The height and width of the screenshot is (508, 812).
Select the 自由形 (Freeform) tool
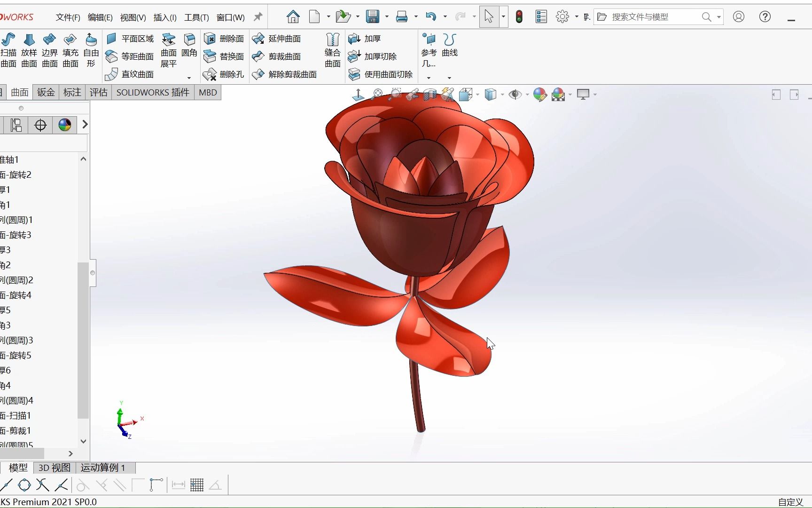pos(91,50)
